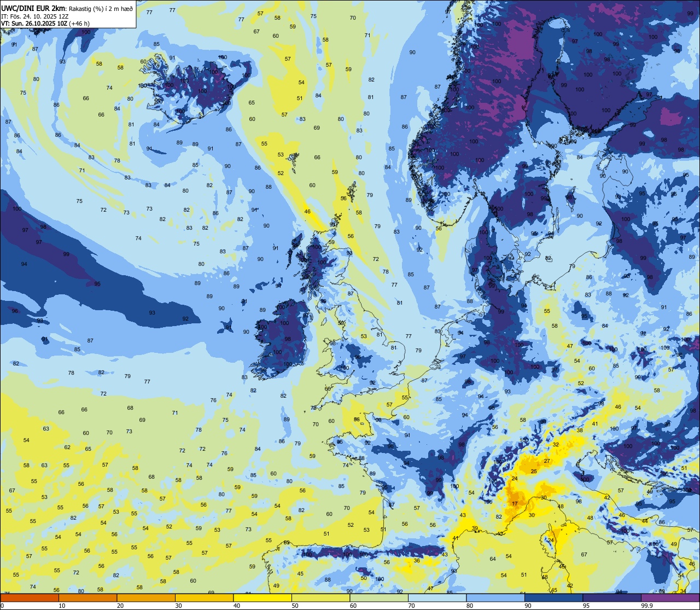Click the humidity value '39' on the map
This screenshot has width=700, height=610.
pos(475,528)
